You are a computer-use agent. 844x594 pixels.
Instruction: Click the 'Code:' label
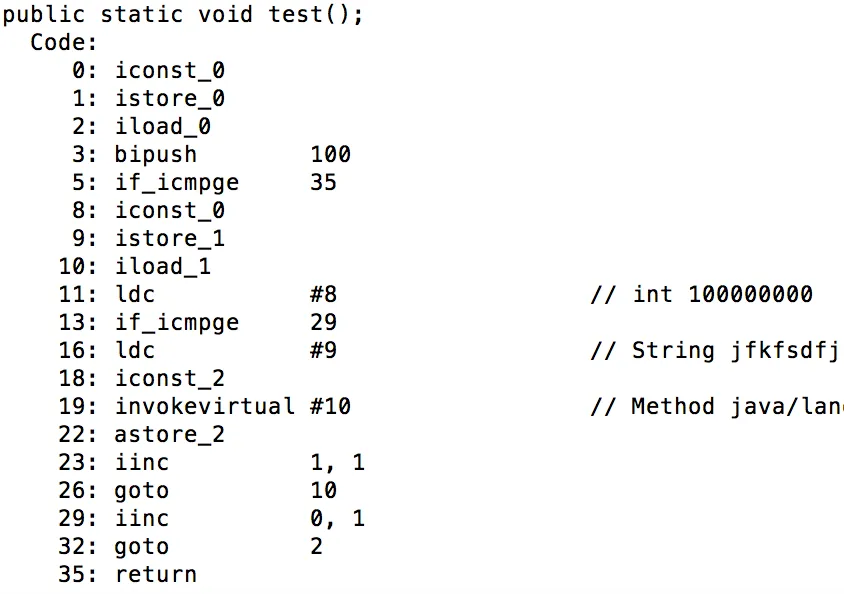[65, 43]
